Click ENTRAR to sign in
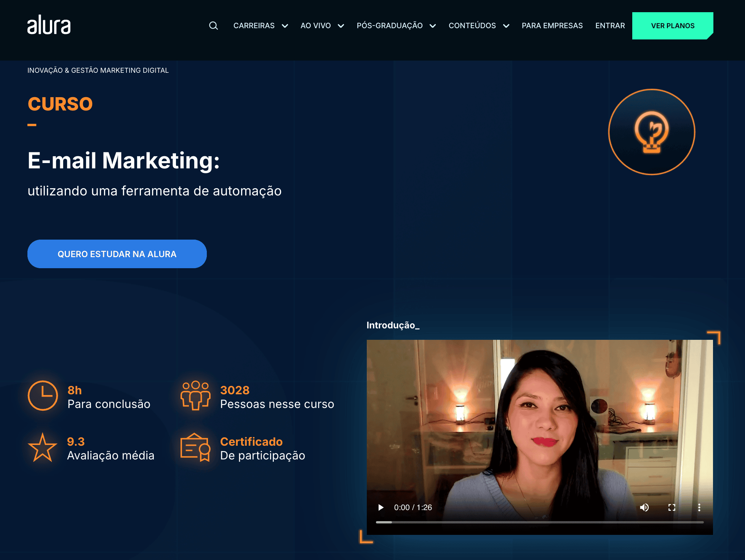Viewport: 745px width, 560px height. 610,26
